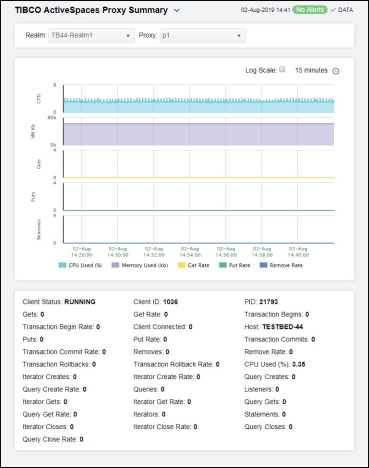Screen dimensions: 369x468
Task: Click the timestamp 02-Aug-2019 14:41 text
Action: (x=266, y=10)
